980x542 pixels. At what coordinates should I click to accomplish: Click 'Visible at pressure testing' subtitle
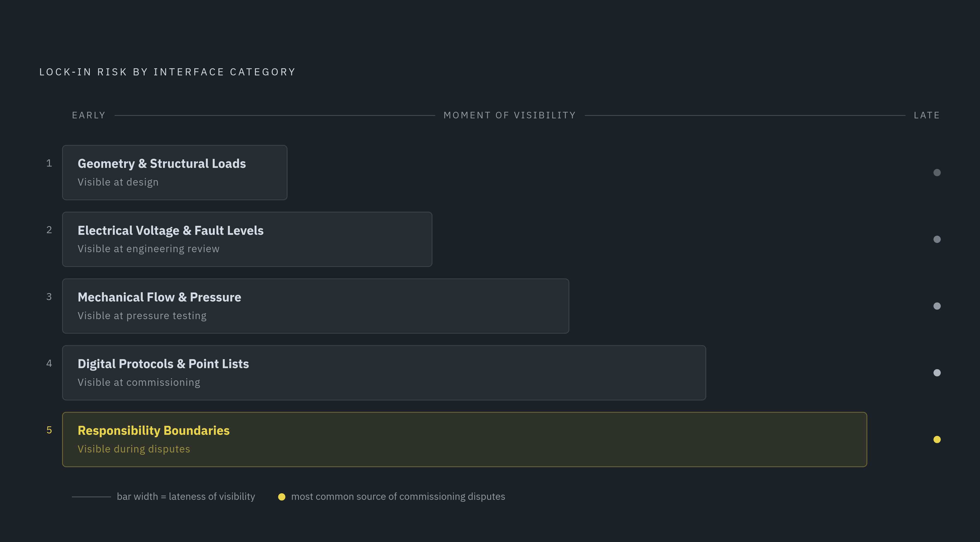pyautogui.click(x=142, y=316)
